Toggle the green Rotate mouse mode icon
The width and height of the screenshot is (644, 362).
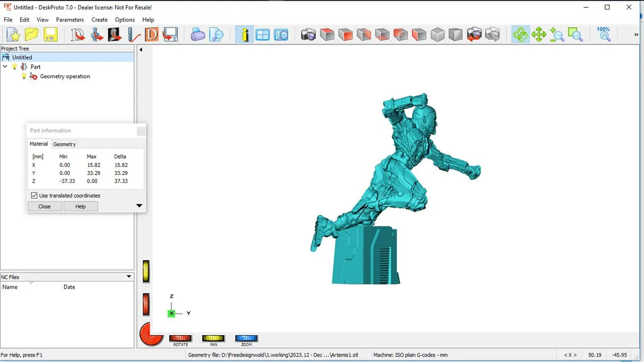point(521,35)
